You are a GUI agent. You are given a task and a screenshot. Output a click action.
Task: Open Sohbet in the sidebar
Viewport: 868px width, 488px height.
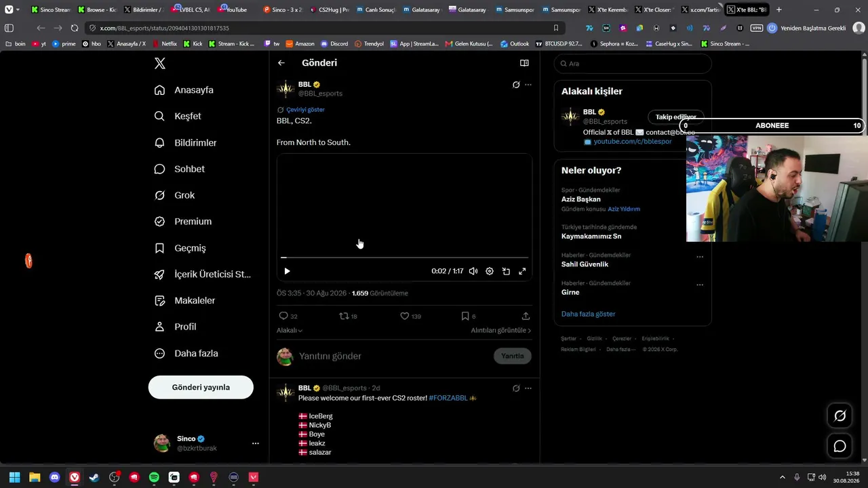pos(180,169)
